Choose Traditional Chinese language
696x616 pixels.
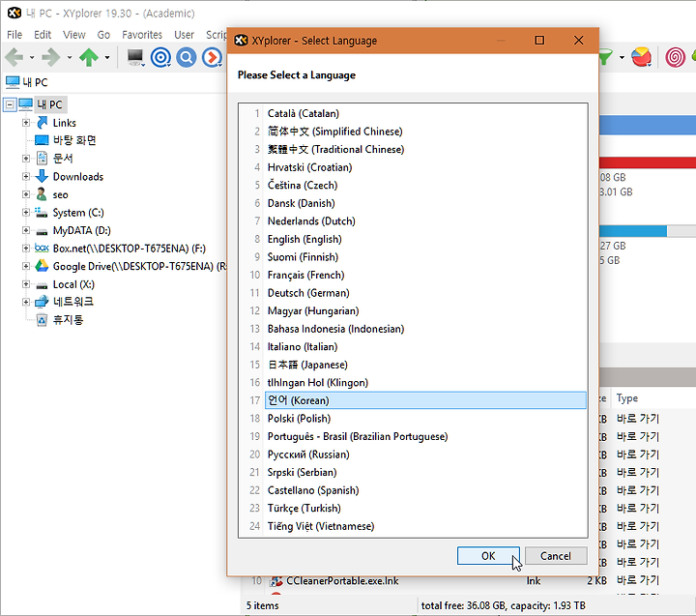pyautogui.click(x=425, y=149)
